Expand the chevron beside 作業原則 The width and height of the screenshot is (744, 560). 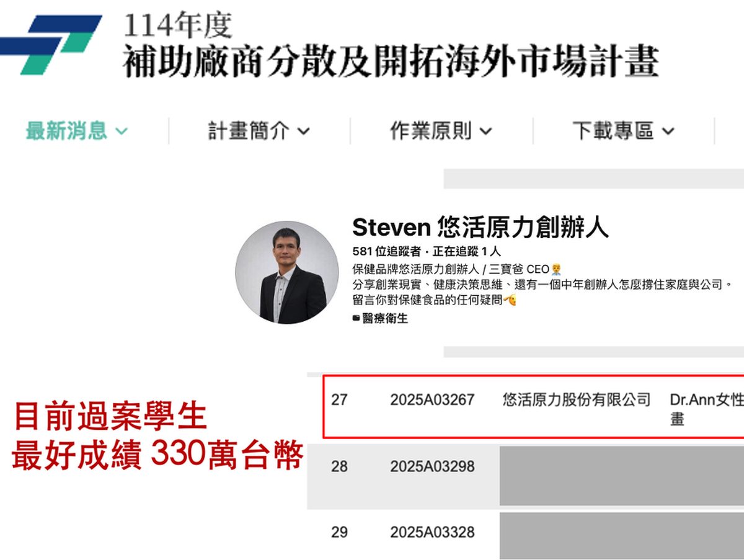click(485, 131)
